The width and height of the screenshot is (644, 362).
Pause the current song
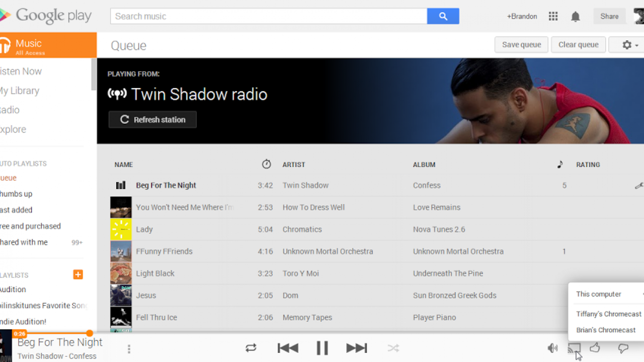pyautogui.click(x=322, y=348)
